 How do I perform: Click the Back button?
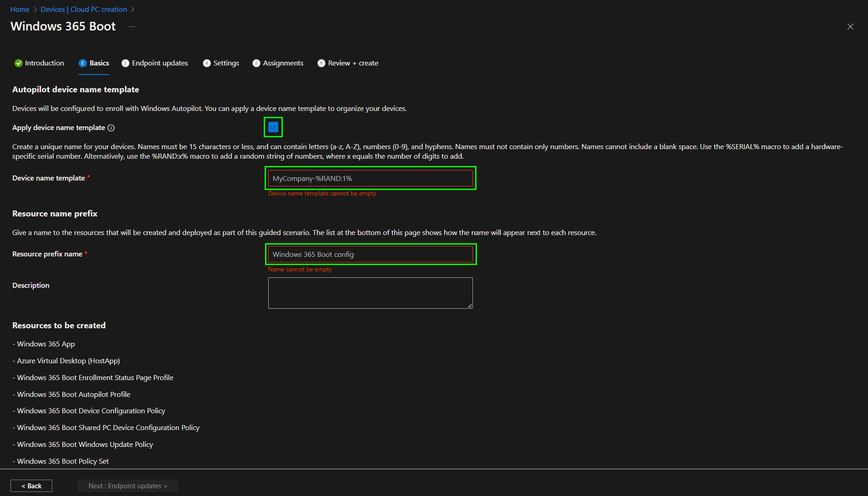coord(31,486)
